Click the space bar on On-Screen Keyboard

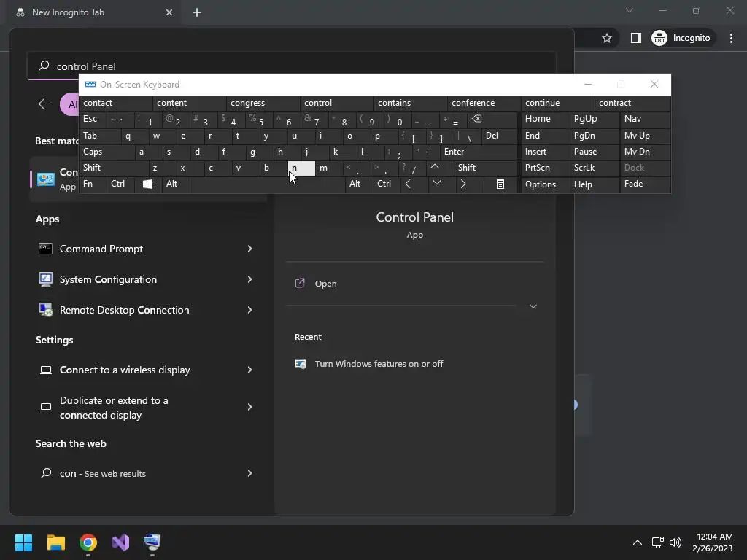pyautogui.click(x=267, y=184)
